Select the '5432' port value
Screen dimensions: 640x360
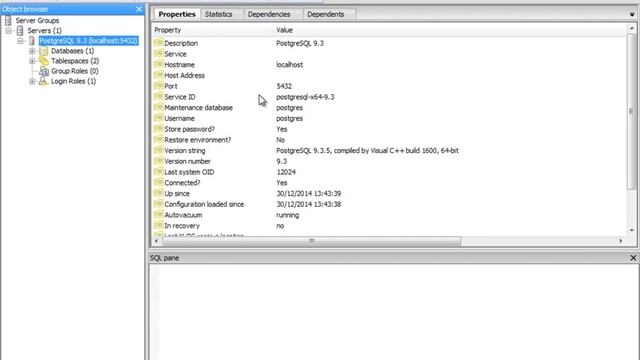pos(284,86)
